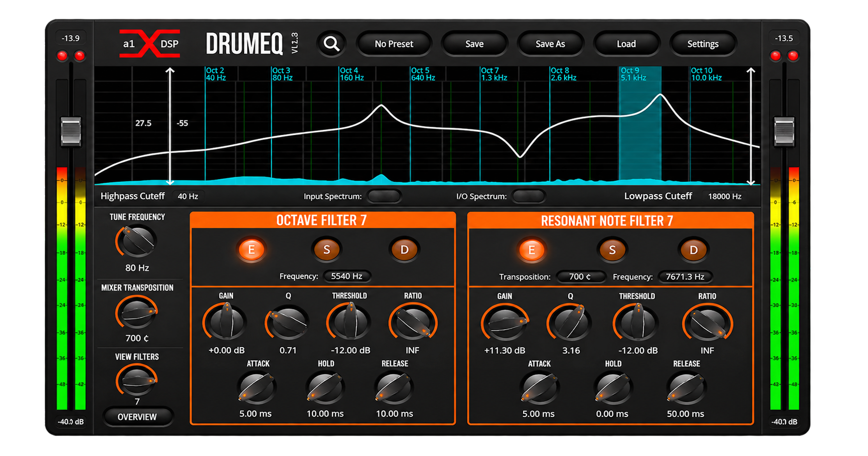
Task: Edit the Lowpass Cutoff 18000 Hz field
Action: 725,196
